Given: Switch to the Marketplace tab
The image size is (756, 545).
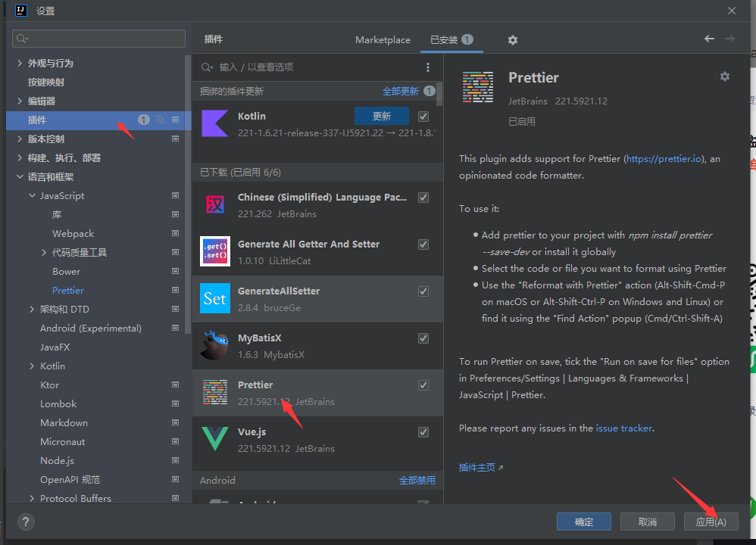Looking at the screenshot, I should click(x=383, y=40).
